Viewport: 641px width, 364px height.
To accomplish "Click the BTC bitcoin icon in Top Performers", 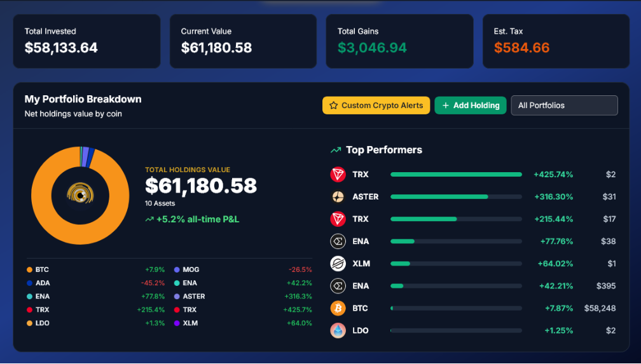I will click(338, 308).
